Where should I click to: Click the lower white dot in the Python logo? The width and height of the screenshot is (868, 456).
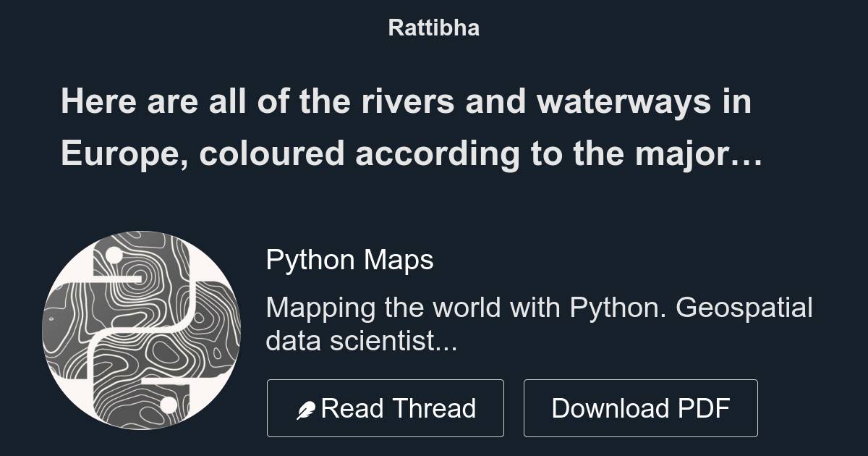pyautogui.click(x=169, y=405)
